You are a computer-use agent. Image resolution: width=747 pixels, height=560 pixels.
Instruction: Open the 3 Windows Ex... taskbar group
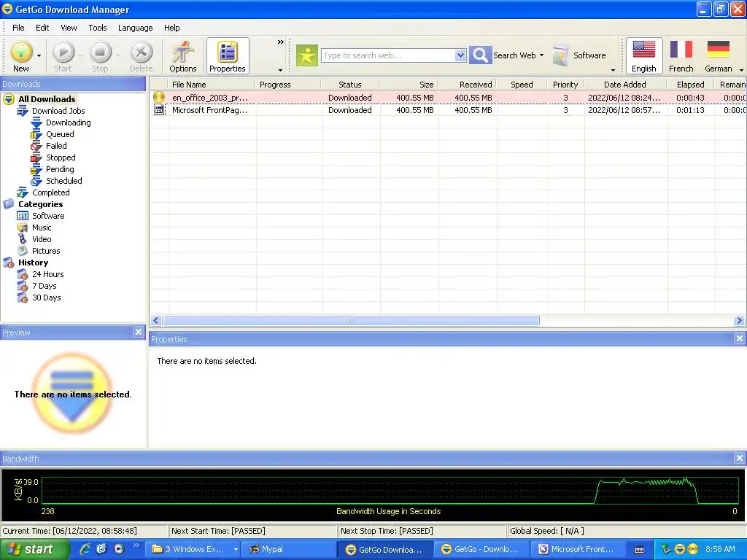click(x=193, y=550)
